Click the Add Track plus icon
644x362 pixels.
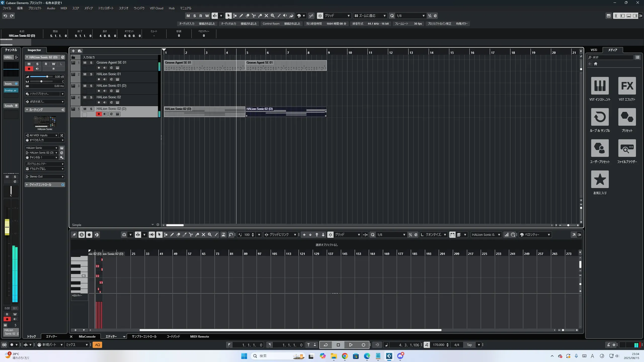coord(73,51)
